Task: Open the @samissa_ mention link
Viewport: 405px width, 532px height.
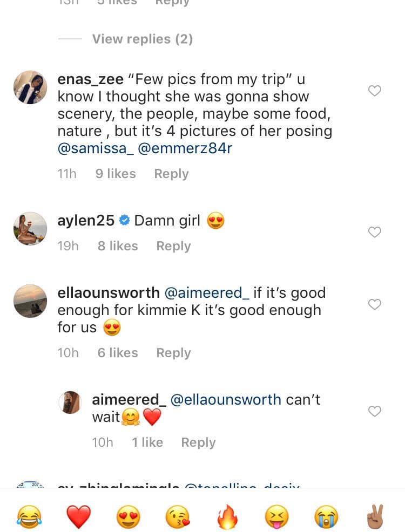Action: [x=95, y=148]
